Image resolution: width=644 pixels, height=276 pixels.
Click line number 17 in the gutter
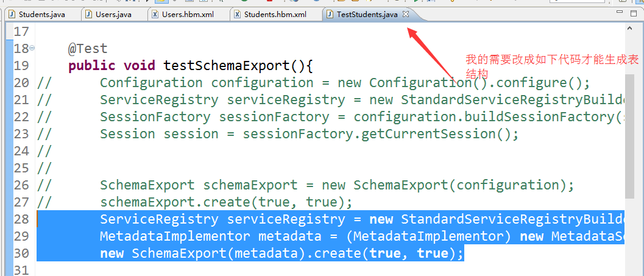click(21, 32)
